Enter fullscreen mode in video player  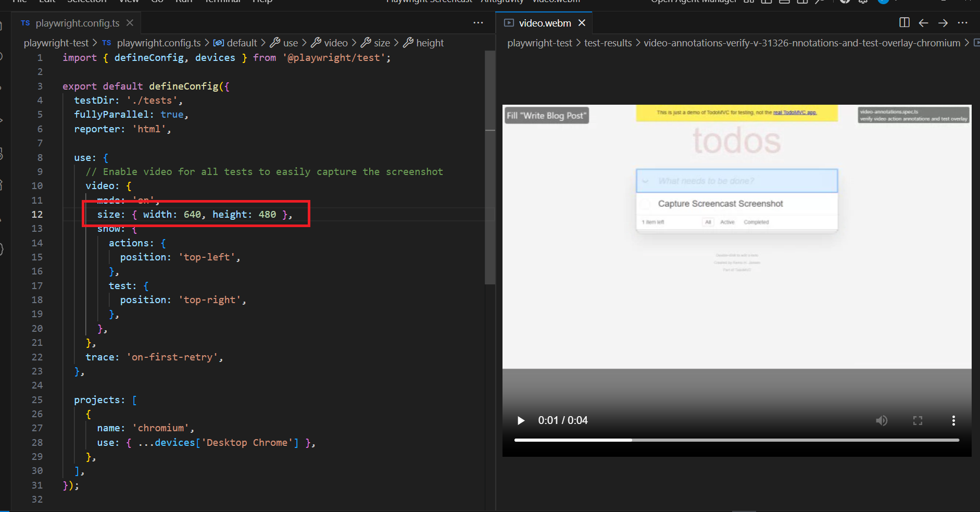(918, 421)
